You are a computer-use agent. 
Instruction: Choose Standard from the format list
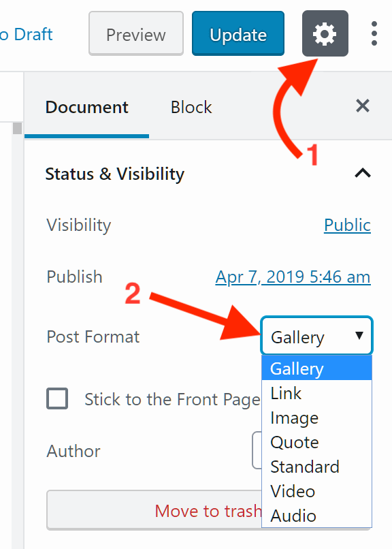pos(305,467)
